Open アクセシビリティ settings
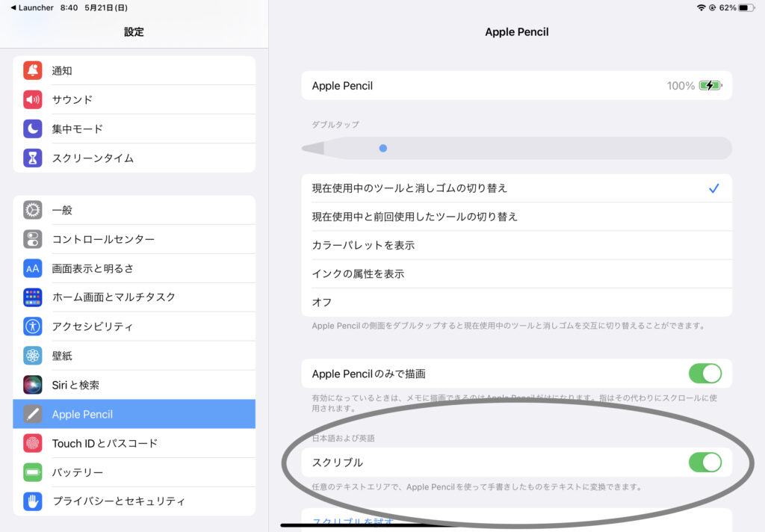 click(x=134, y=326)
